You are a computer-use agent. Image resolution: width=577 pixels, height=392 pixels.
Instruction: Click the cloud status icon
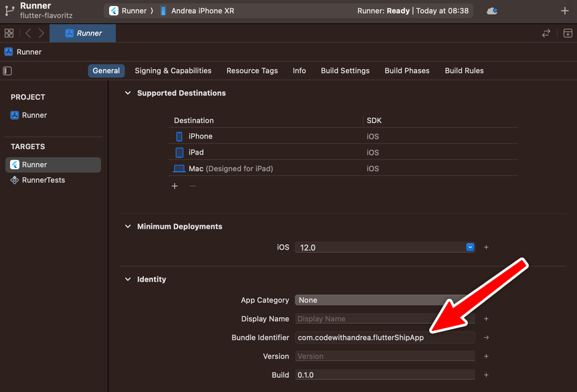(x=492, y=11)
